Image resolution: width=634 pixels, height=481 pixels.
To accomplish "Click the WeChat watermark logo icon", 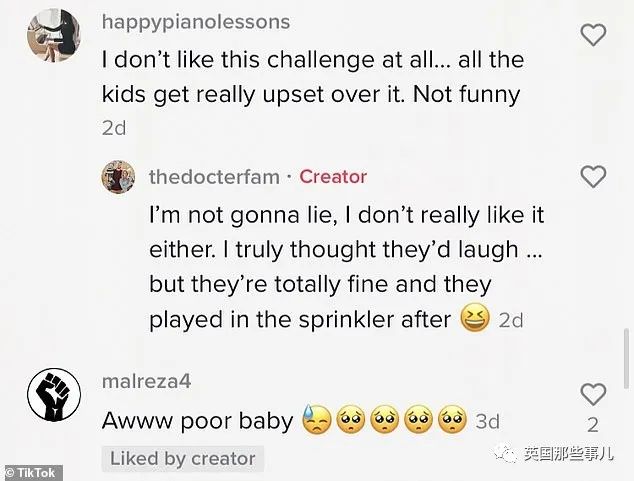I will (x=506, y=454).
